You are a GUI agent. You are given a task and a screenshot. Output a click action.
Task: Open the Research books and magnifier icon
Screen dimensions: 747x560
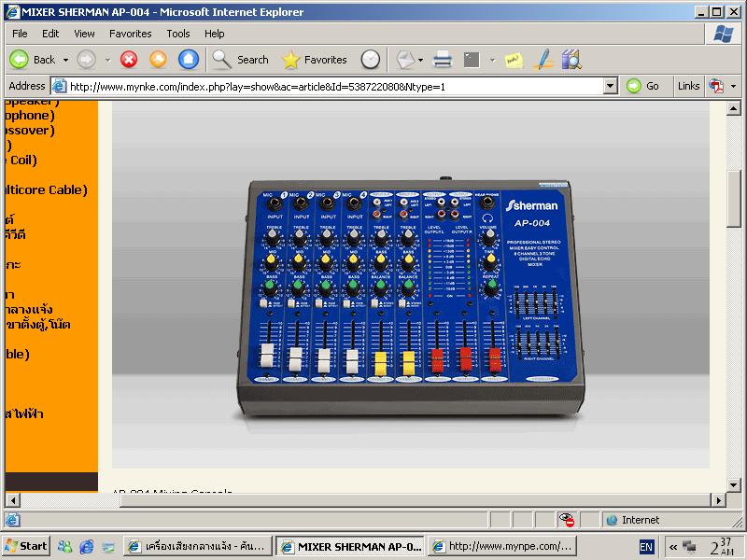point(571,60)
